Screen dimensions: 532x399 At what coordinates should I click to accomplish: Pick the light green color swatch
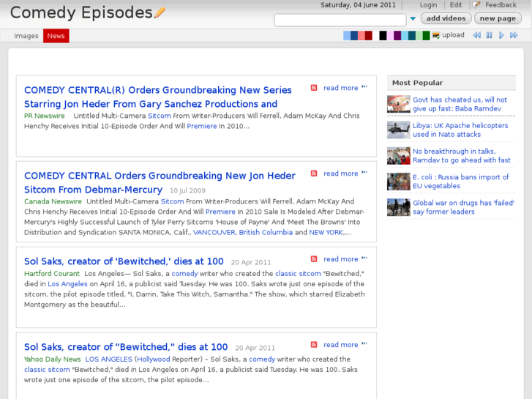pos(419,35)
